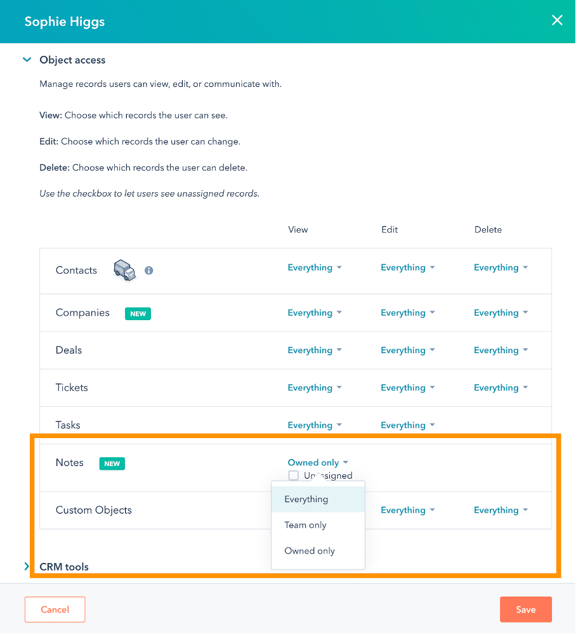Screen dimensions: 576x634
Task: Click the Save button
Action: click(525, 609)
